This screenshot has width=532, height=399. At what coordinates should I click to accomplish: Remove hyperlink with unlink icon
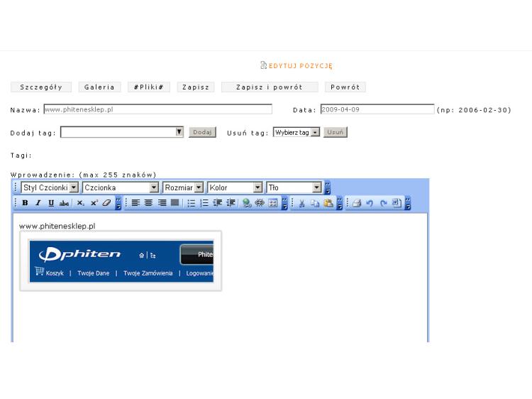(260, 203)
